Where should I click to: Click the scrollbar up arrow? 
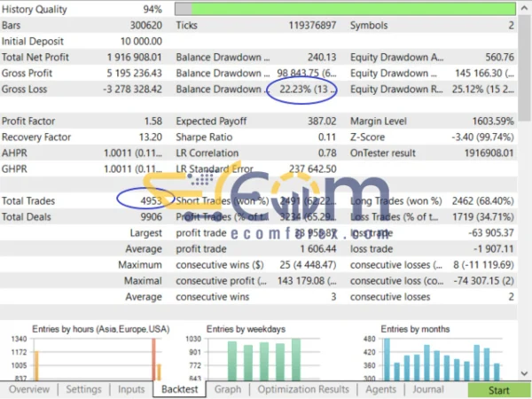click(x=525, y=8)
